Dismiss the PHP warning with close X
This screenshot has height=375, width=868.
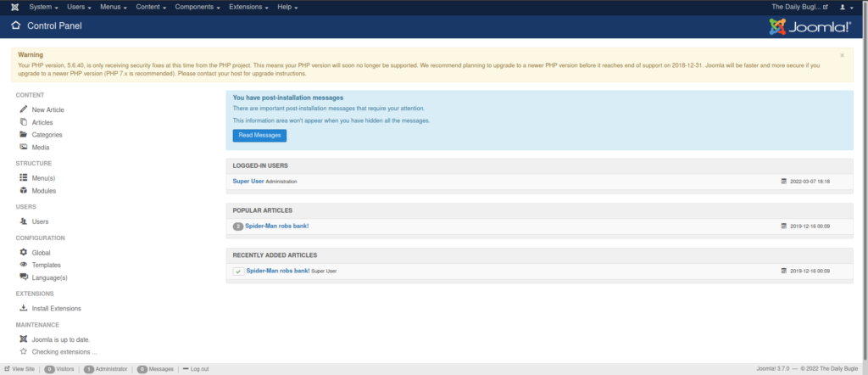pyautogui.click(x=842, y=55)
